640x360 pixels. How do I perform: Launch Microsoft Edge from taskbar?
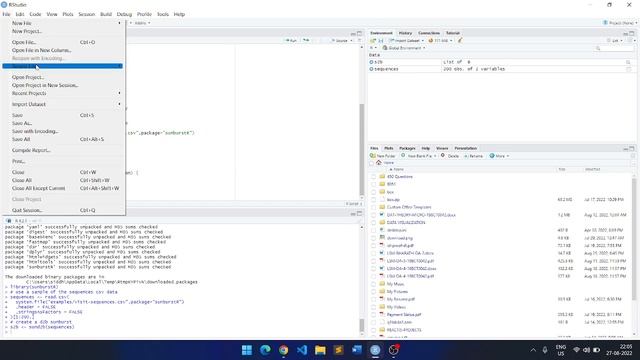pyautogui.click(x=265, y=350)
